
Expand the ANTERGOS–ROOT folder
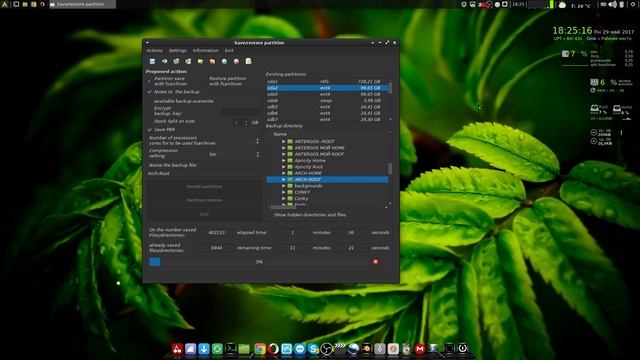tap(283, 141)
